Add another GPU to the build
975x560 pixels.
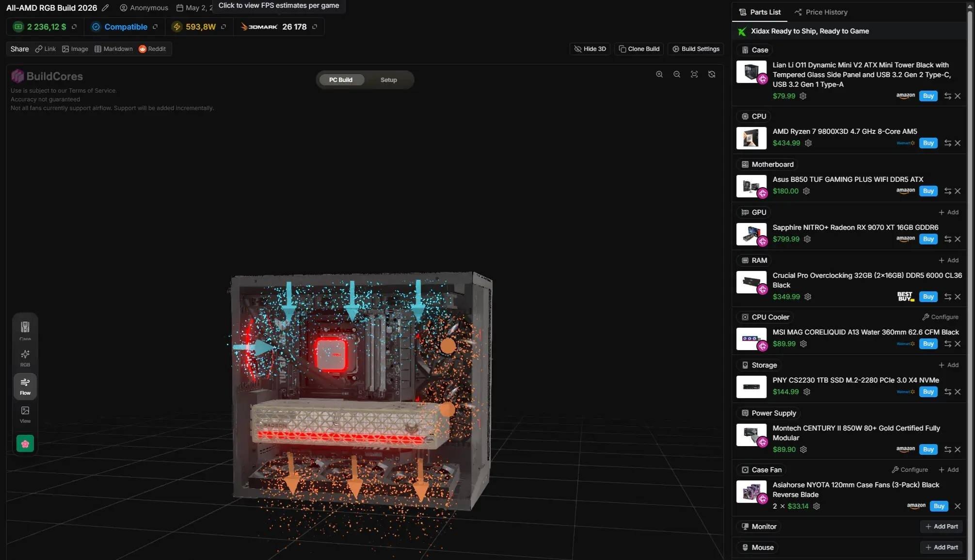click(948, 212)
